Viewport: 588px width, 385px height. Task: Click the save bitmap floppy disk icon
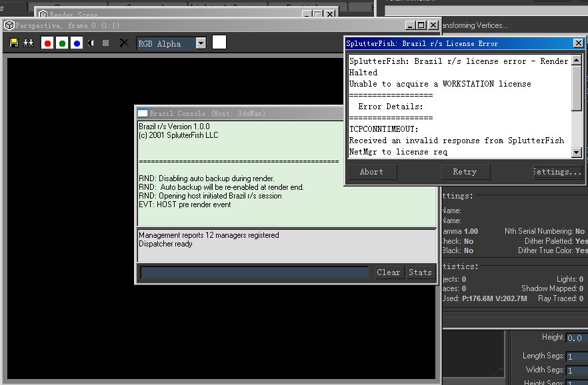point(14,43)
